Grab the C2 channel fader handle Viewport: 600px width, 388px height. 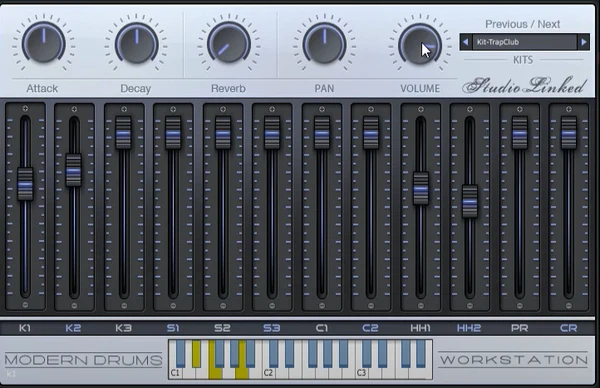tap(371, 133)
